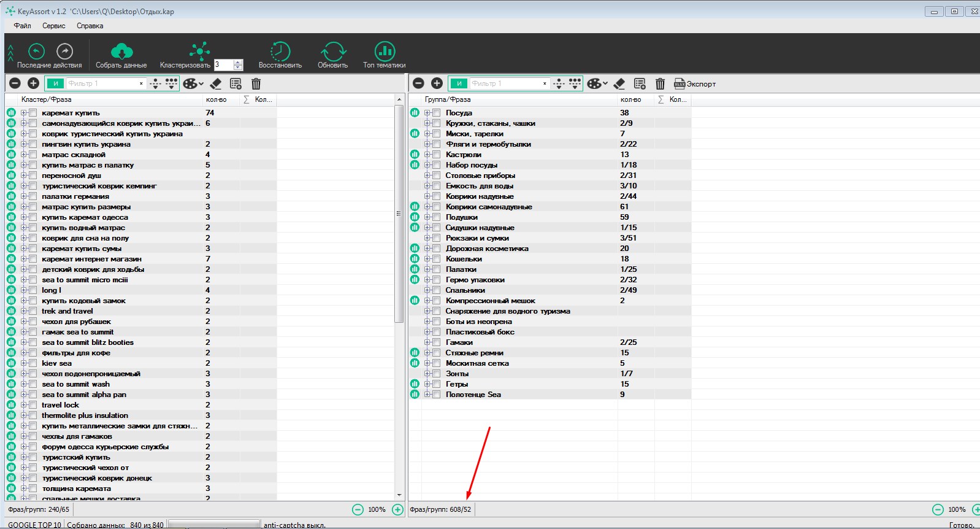Click the trash icon in the right panel toolbar
The width and height of the screenshot is (980, 529).
[x=660, y=83]
